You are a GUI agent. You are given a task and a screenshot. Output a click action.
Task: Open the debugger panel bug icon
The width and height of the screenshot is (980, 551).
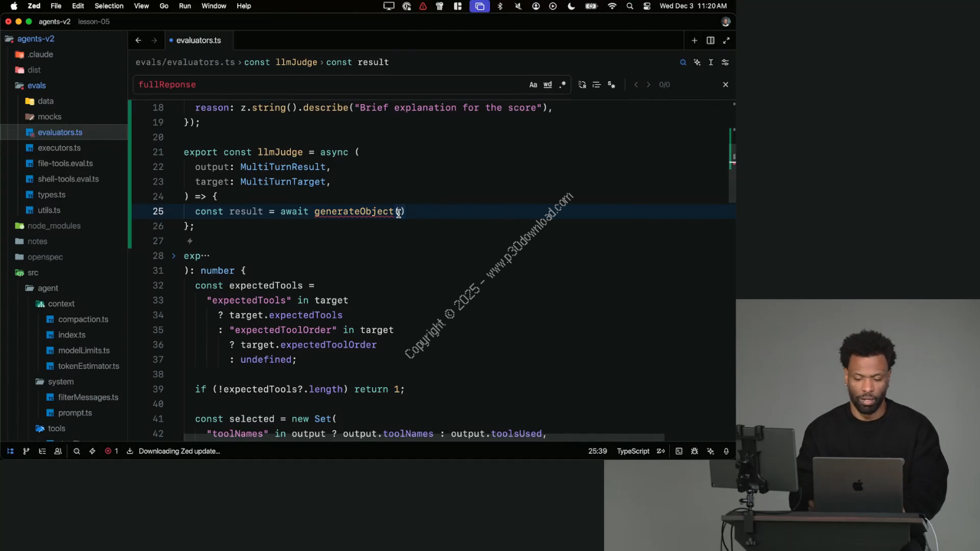694,452
